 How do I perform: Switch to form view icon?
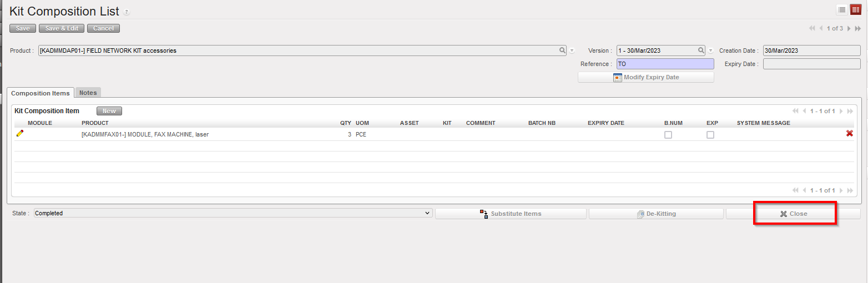[856, 9]
